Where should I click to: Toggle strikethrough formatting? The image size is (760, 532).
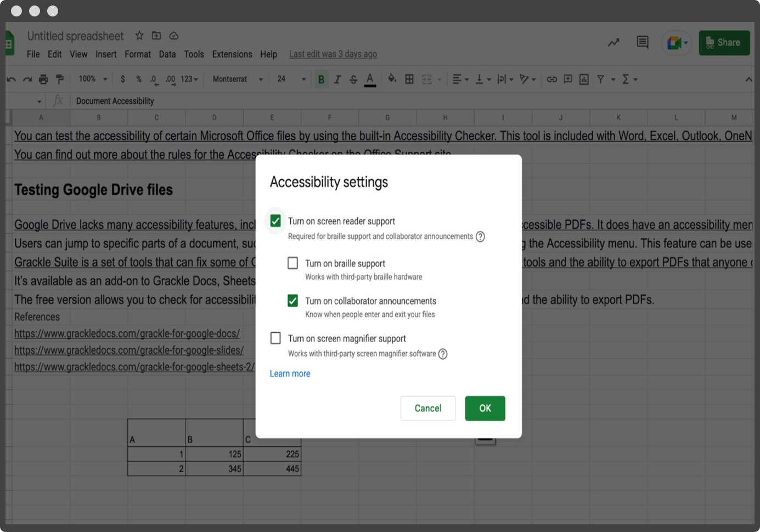(353, 80)
